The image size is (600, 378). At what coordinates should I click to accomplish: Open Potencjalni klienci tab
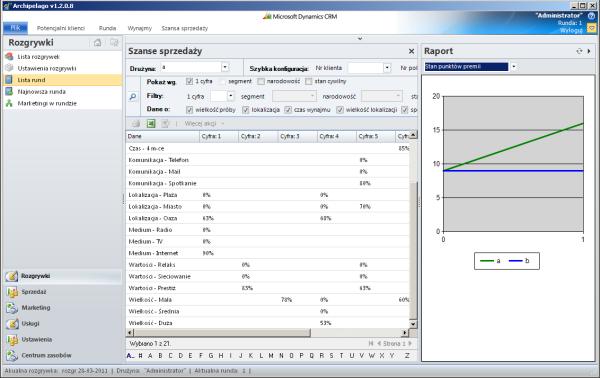(61, 28)
